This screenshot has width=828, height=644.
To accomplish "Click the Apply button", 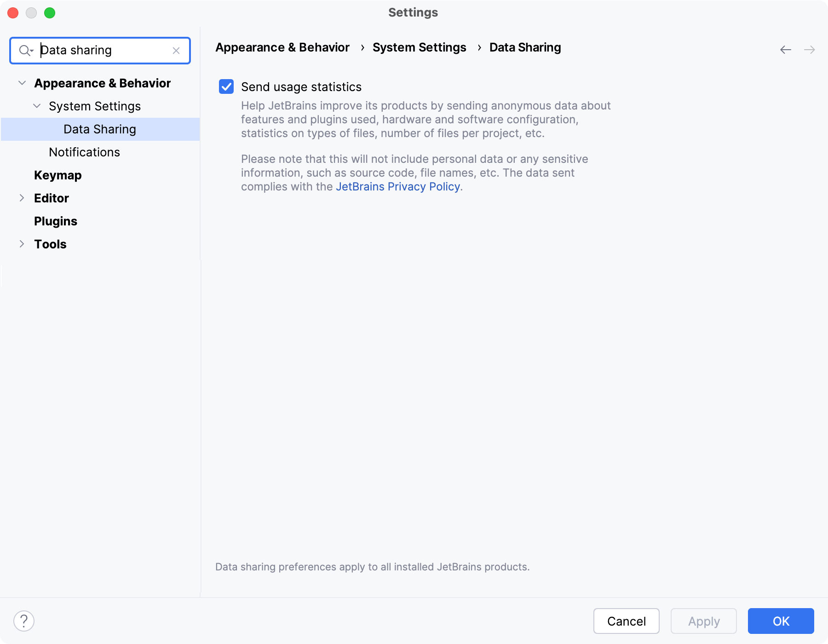I will [703, 621].
